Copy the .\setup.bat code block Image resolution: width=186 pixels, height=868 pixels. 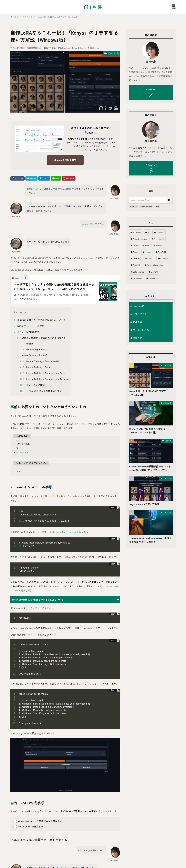118,614
